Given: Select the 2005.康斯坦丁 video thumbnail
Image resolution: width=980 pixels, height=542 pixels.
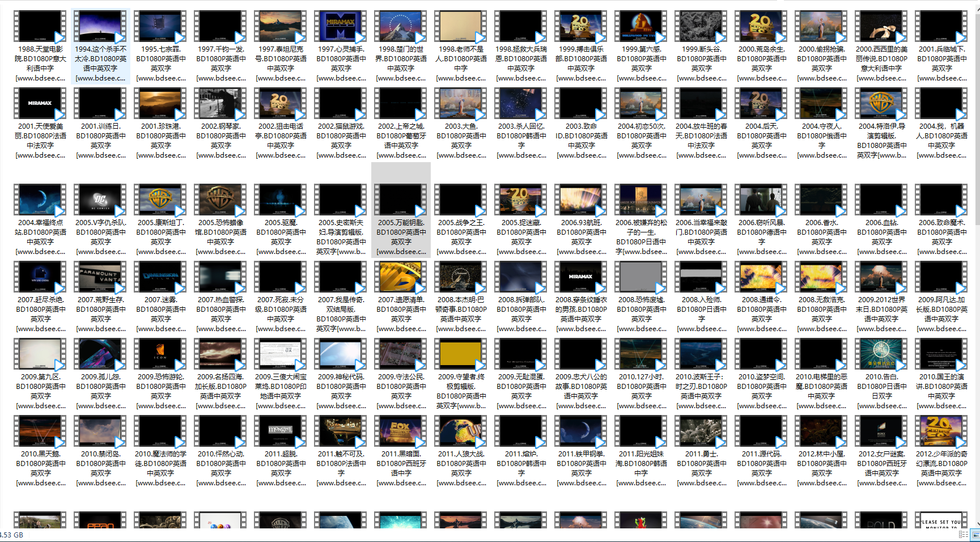Looking at the screenshot, I should [x=160, y=200].
